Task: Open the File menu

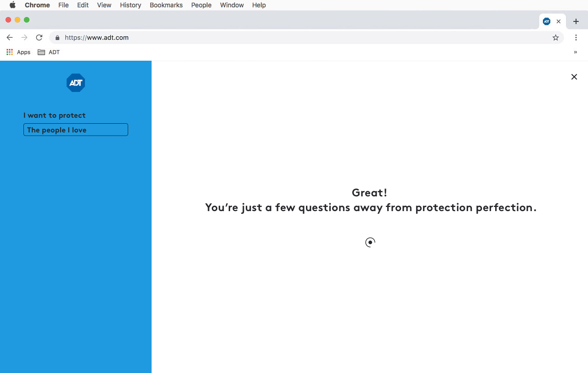Action: [63, 5]
